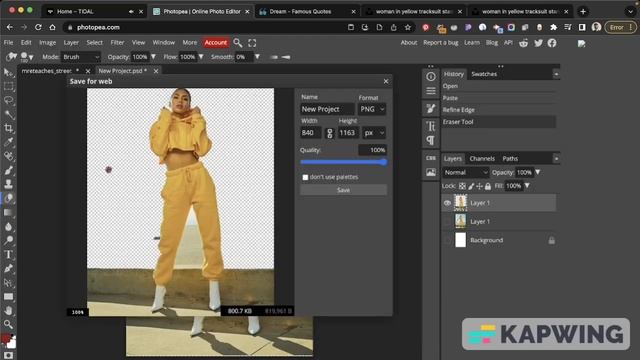640x360 pixels.
Task: Expand the Fill value arrow
Action: coord(527,186)
